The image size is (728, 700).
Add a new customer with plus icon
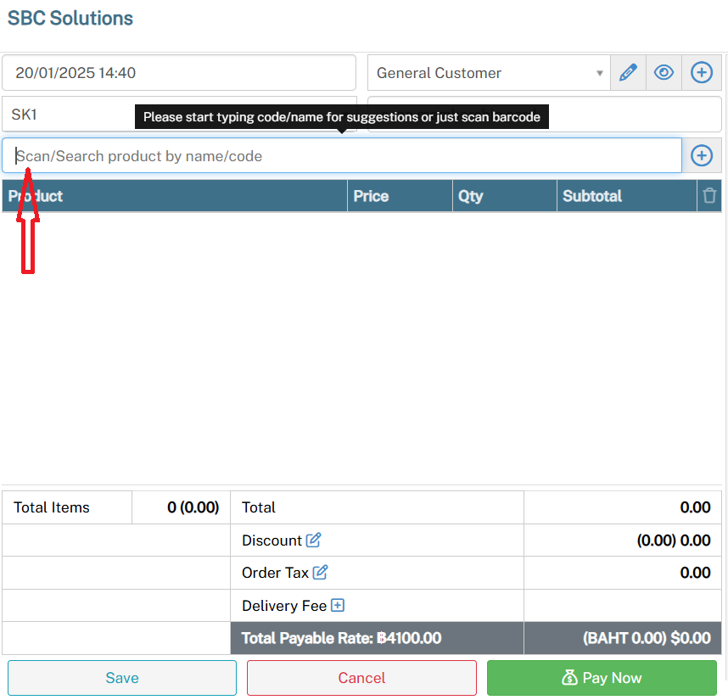point(702,73)
